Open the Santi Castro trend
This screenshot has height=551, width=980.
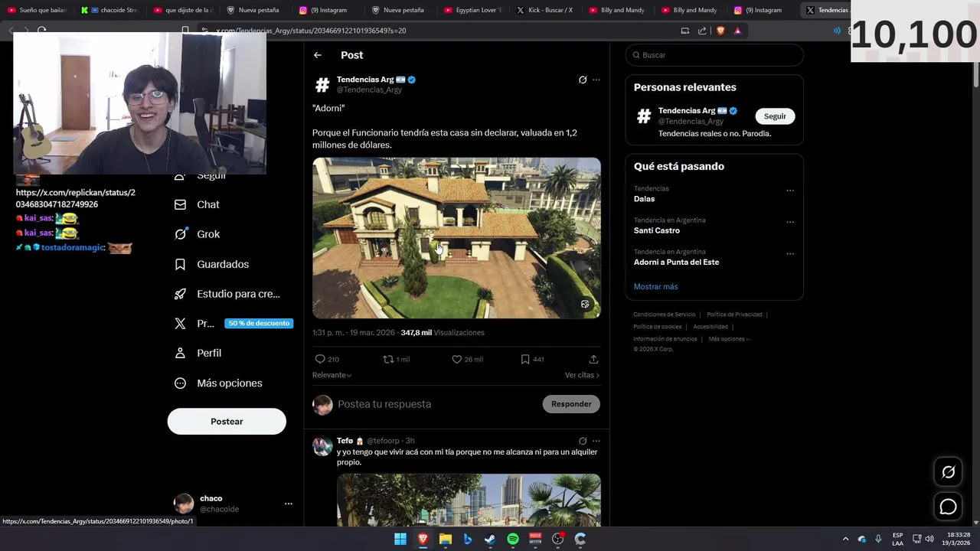click(656, 230)
